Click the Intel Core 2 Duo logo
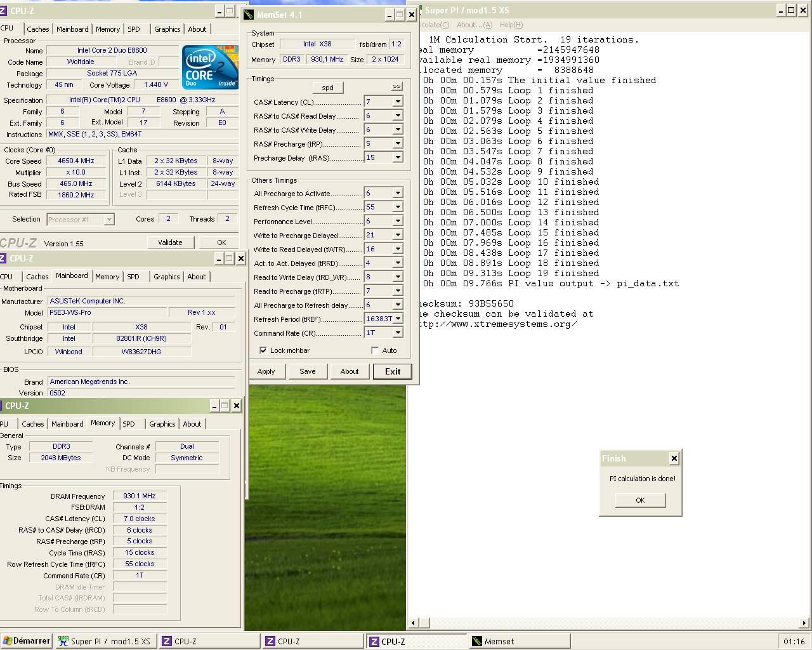The image size is (812, 650). [x=210, y=67]
